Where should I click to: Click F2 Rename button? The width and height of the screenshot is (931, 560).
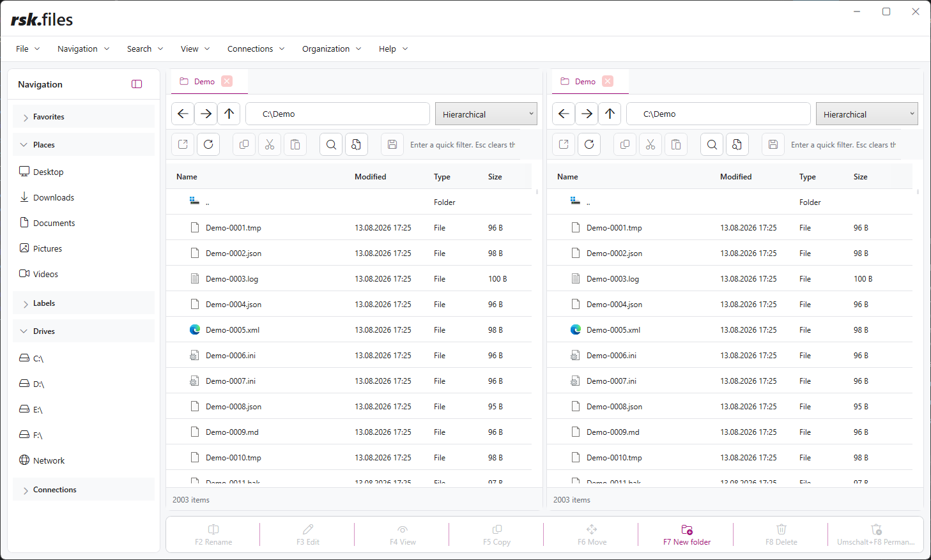[x=213, y=535]
